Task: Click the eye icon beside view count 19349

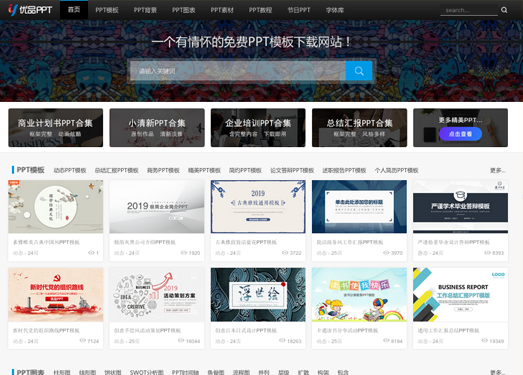Action: coord(485,341)
